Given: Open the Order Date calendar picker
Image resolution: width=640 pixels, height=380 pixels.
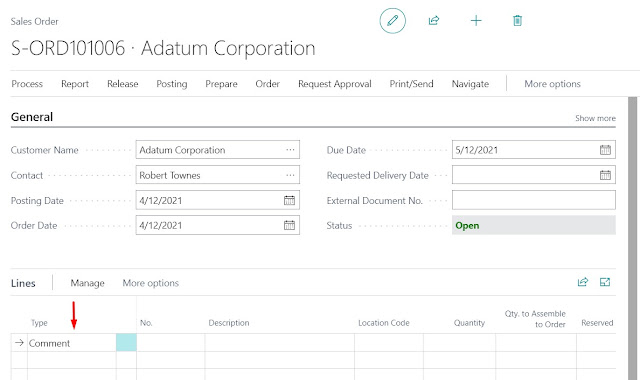Looking at the screenshot, I should (289, 225).
